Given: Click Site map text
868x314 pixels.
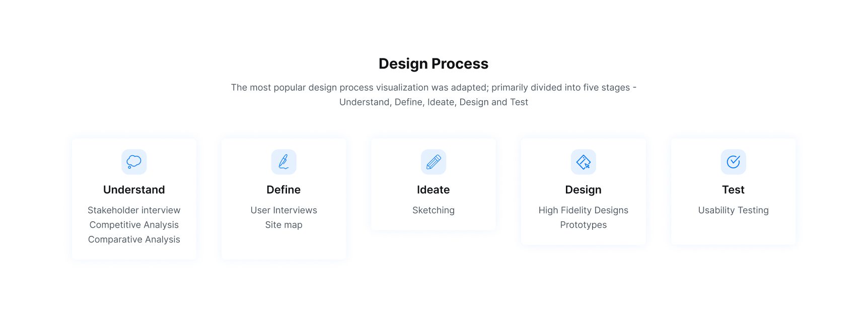Looking at the screenshot, I should 283,225.
